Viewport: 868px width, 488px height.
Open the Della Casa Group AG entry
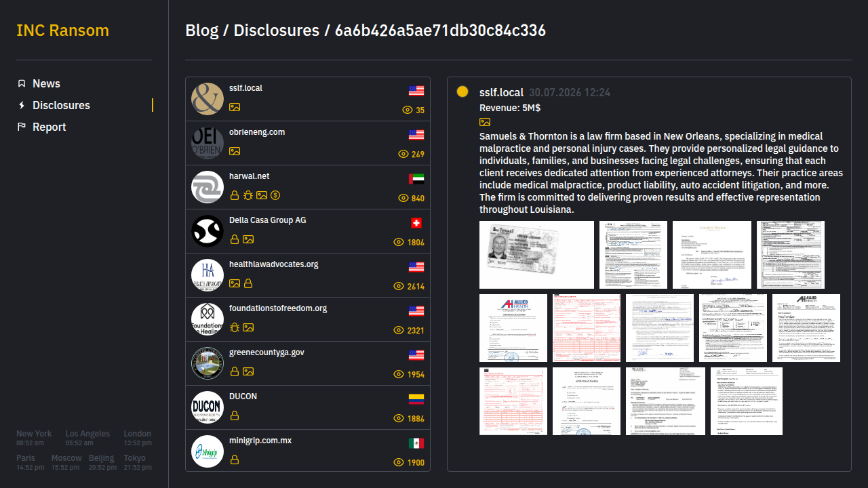pos(308,231)
